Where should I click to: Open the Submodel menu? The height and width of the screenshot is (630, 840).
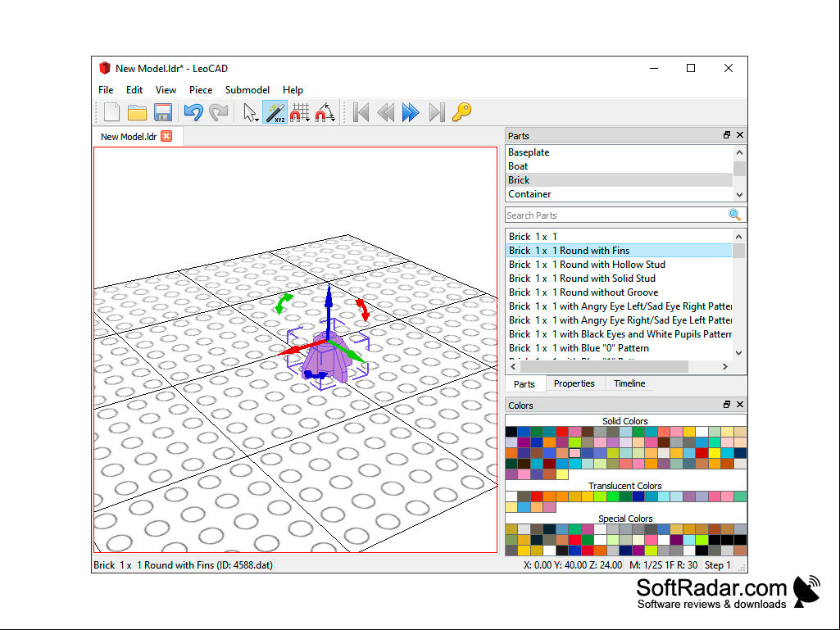click(247, 90)
